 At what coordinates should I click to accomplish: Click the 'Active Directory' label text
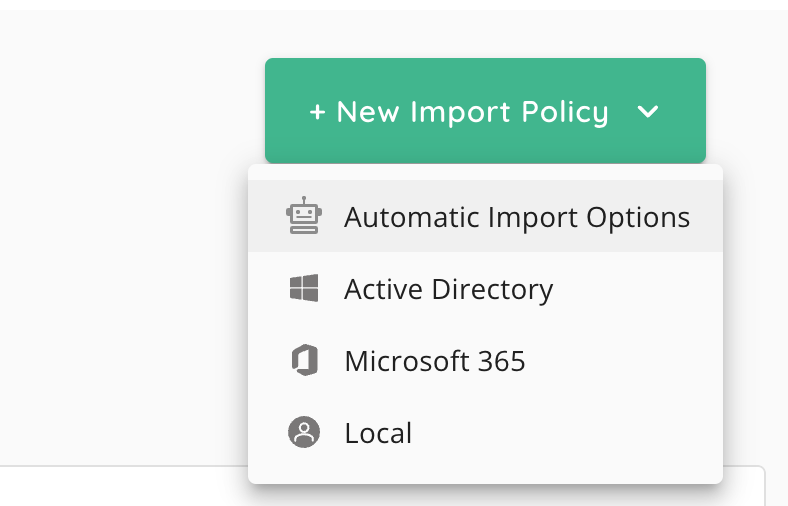coord(448,289)
